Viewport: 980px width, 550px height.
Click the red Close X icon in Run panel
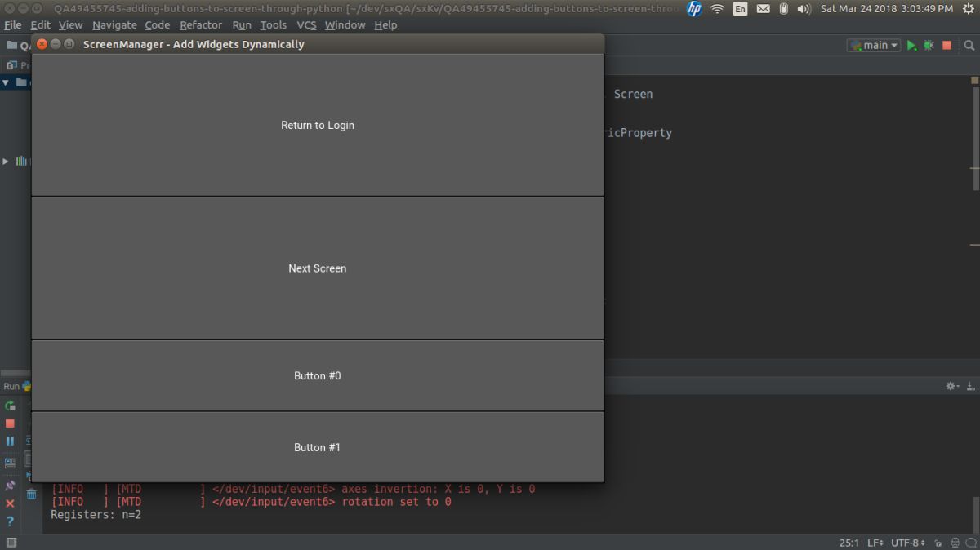tap(10, 503)
